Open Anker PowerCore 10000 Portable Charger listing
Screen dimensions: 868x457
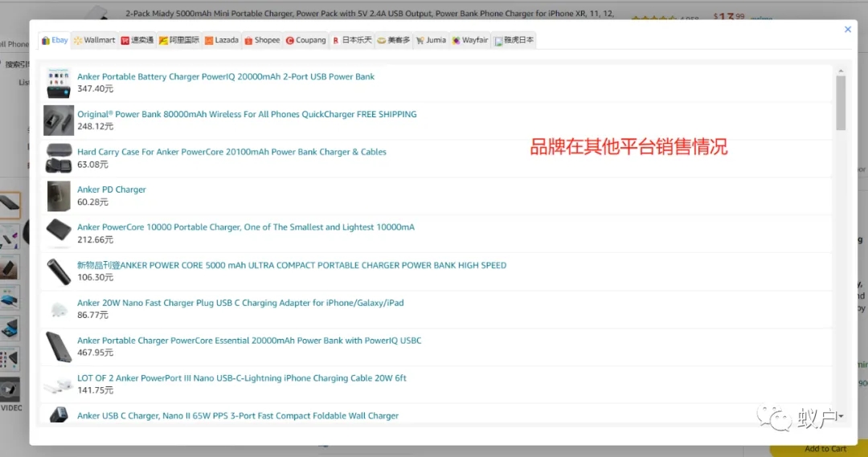pyautogui.click(x=246, y=226)
